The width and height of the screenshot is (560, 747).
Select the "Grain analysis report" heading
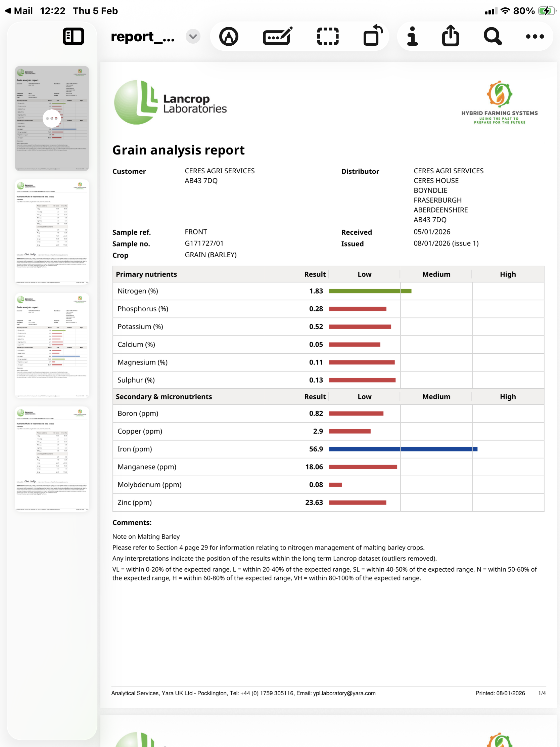[179, 150]
